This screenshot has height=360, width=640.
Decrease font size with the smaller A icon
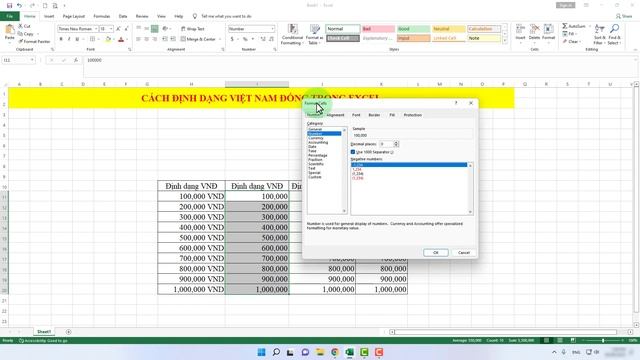(127, 29)
